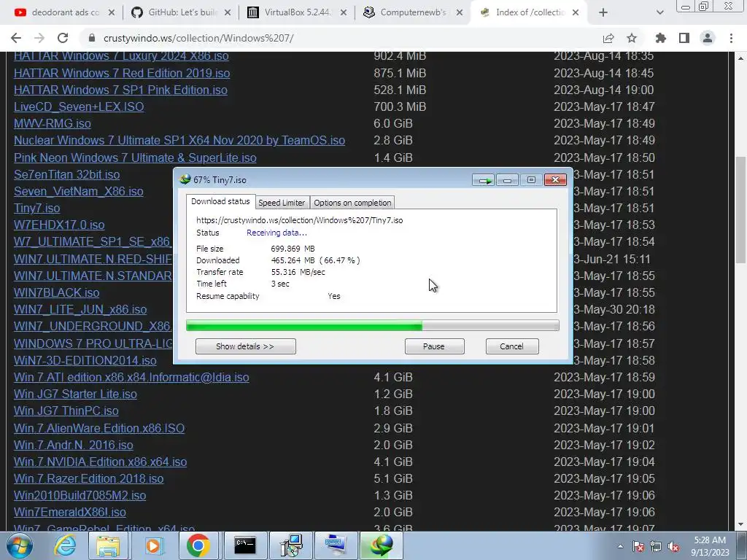Share this page via share icon

pos(608,38)
